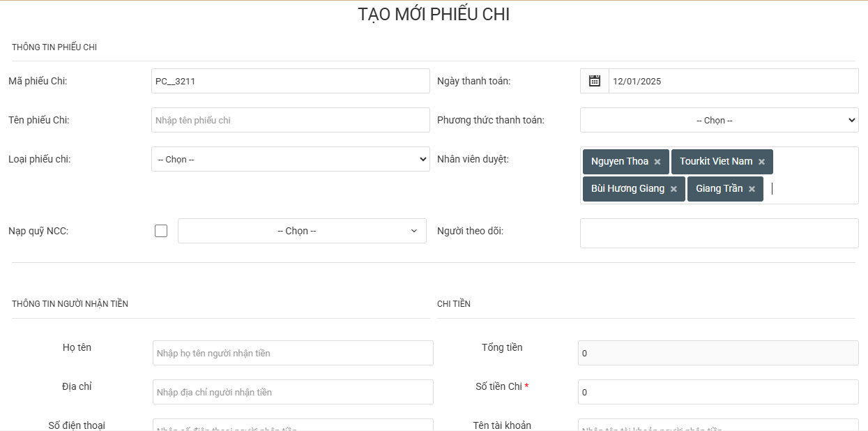Focus the Họ tên recipient input
The height and width of the screenshot is (431, 868).
pos(293,353)
